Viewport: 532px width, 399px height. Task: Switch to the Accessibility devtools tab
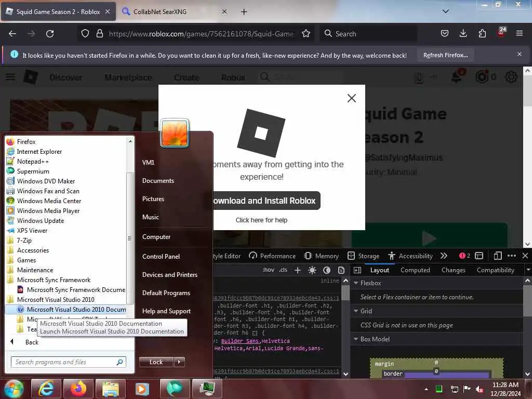(410, 256)
